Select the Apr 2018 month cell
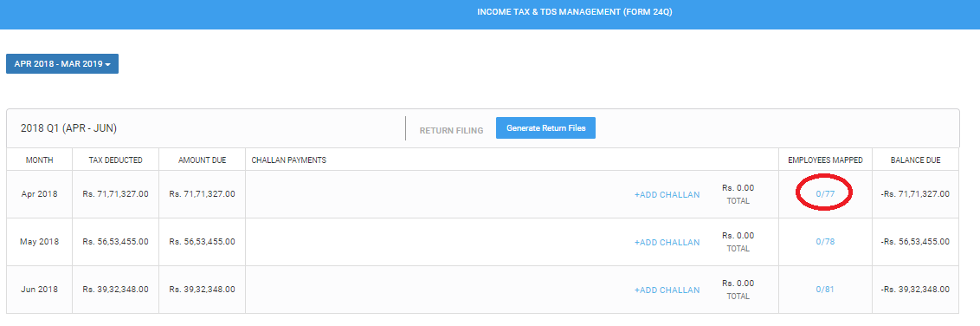 (x=39, y=194)
